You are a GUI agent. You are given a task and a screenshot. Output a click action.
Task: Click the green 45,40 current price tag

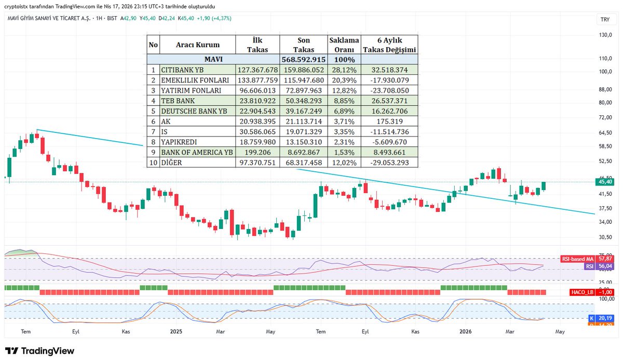pyautogui.click(x=605, y=182)
